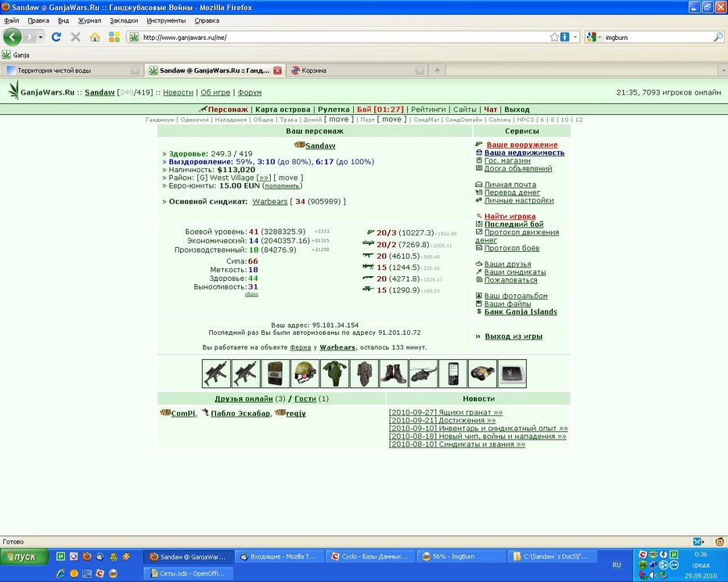Click the stop loading X icon
This screenshot has height=582, width=728.
75,37
